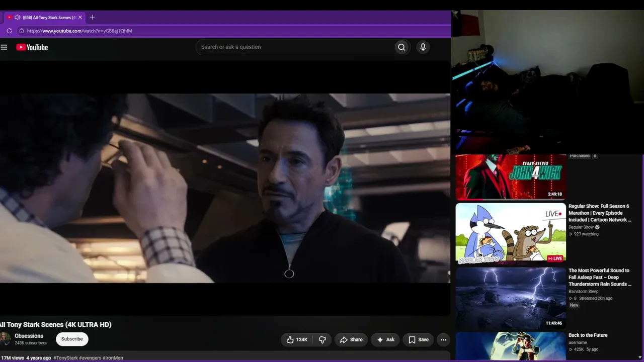Click the #TonyStark hashtag

[x=65, y=358]
